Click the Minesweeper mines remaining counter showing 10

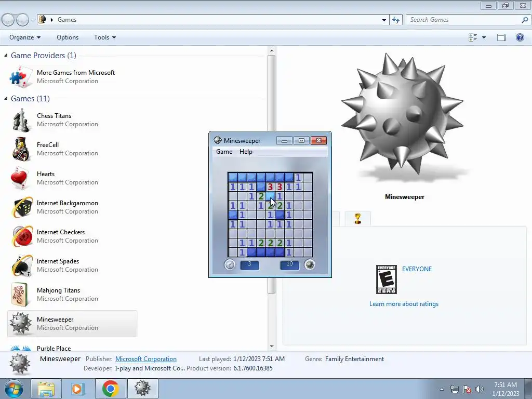point(290,264)
